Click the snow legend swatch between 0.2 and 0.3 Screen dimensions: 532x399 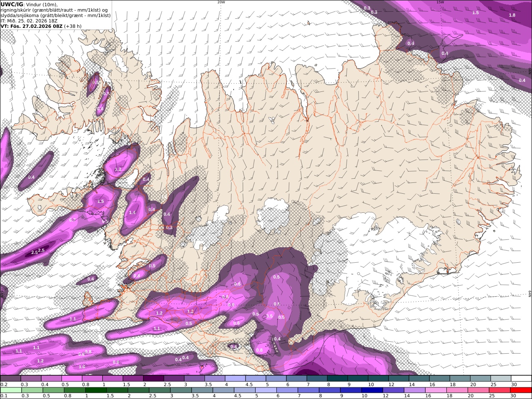click(11, 379)
